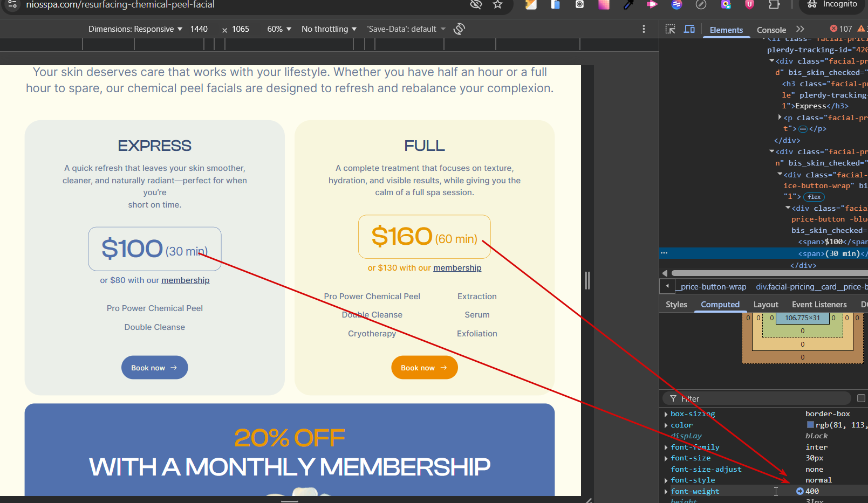The width and height of the screenshot is (868, 503).
Task: Rotate the device viewport orientation
Action: (x=459, y=29)
